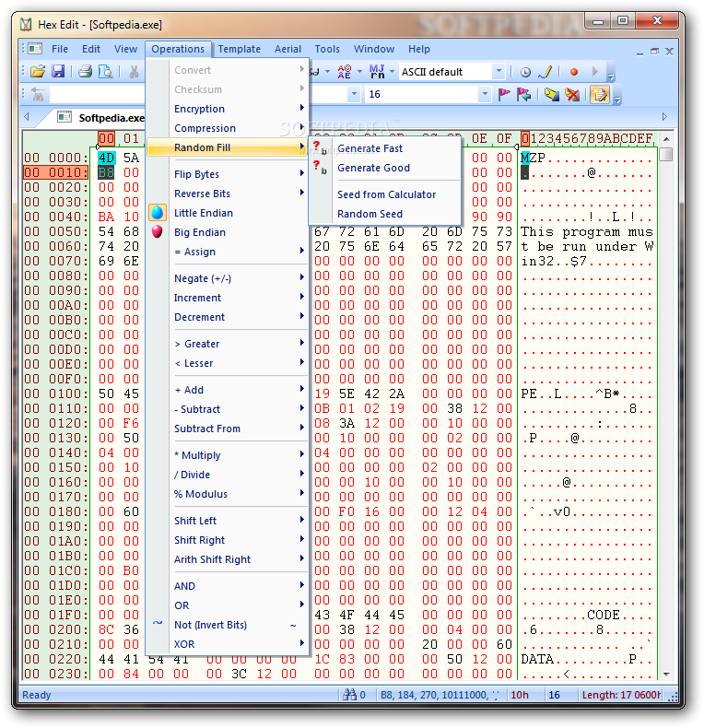Open the ASCII default charset dropdown
Image resolution: width=704 pixels, height=728 pixels.
pyautogui.click(x=499, y=72)
